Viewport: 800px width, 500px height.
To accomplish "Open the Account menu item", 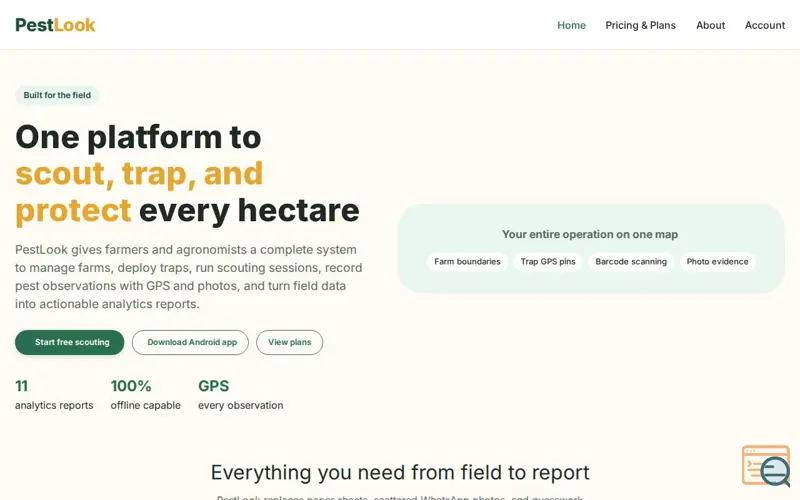I will tap(764, 25).
